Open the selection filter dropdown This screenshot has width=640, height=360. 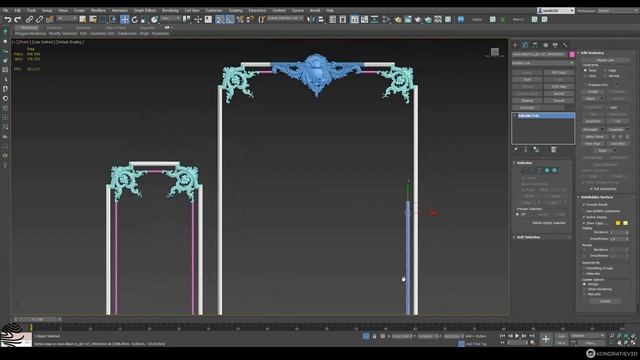click(67, 19)
